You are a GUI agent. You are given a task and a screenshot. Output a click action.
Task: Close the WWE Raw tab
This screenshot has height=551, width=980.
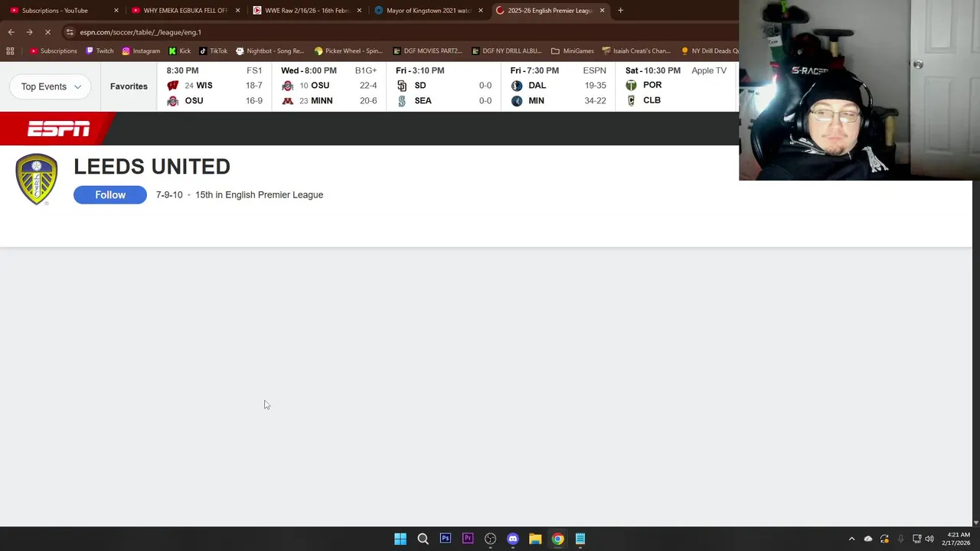[x=359, y=11]
